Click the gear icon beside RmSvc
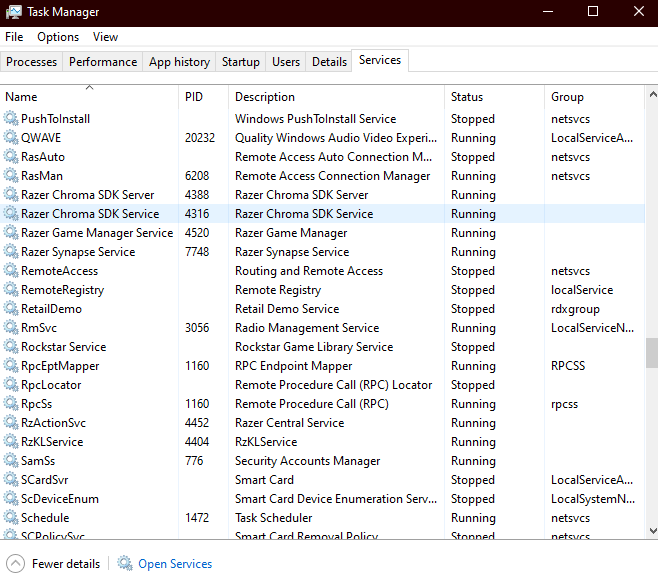This screenshot has width=658, height=583. coord(11,327)
